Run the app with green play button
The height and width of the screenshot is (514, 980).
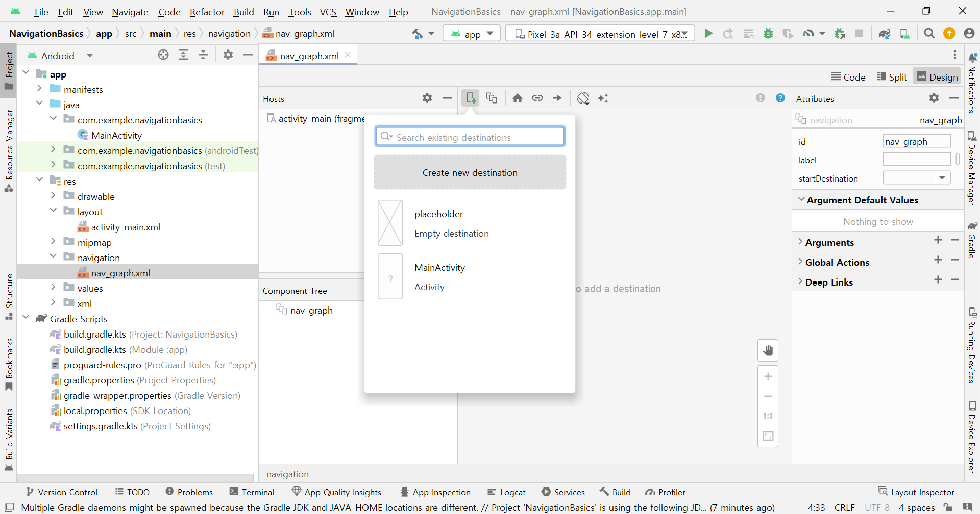(708, 33)
